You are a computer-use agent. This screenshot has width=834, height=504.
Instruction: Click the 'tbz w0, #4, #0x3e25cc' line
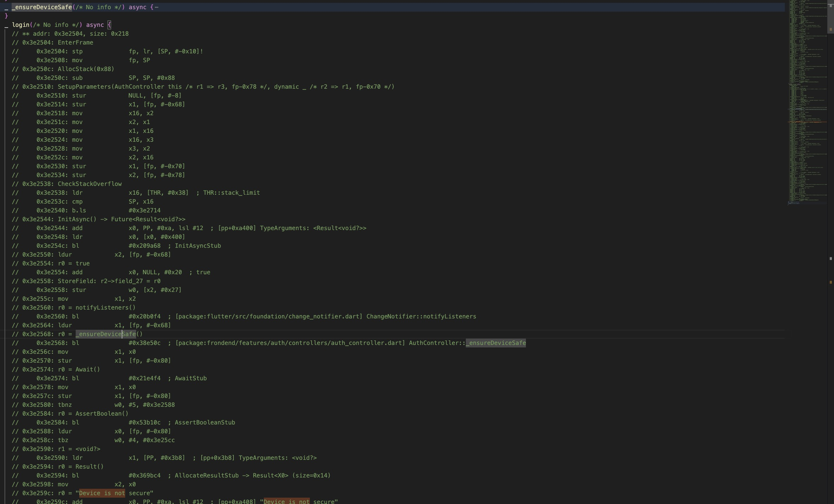[x=93, y=440]
